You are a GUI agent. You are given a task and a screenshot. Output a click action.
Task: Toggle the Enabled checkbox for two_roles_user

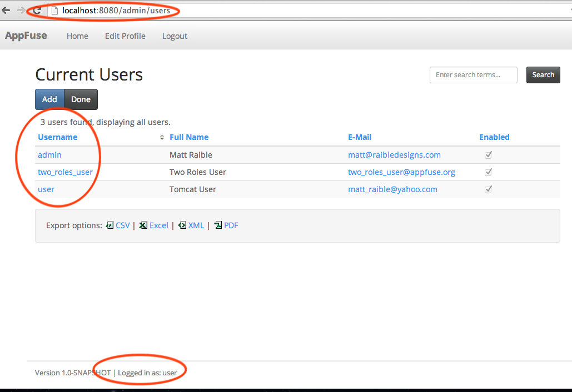[x=488, y=172]
